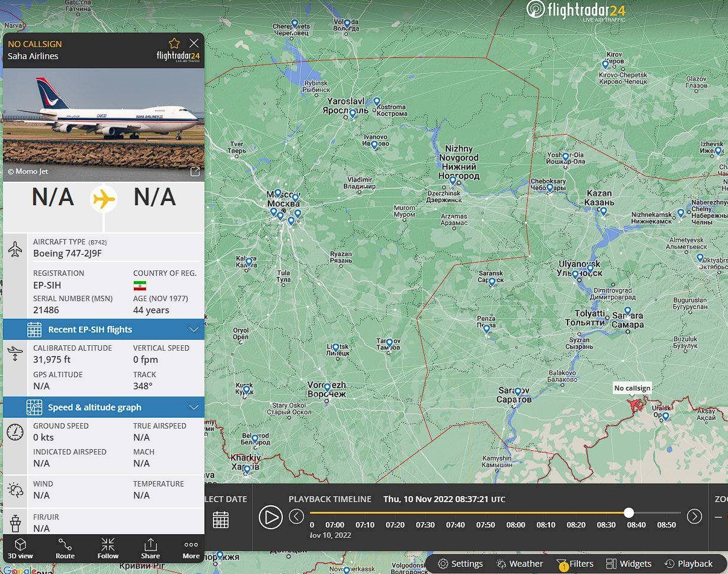
Task: Open the select date calendar icon
Action: [x=221, y=520]
